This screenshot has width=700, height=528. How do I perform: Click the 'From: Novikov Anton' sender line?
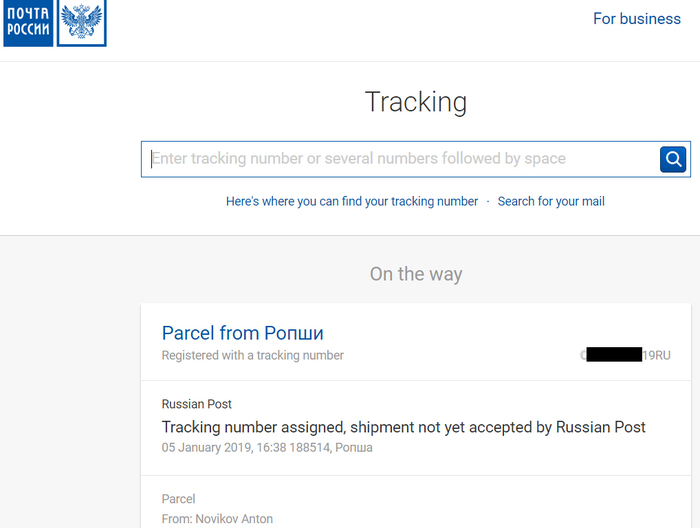(217, 519)
